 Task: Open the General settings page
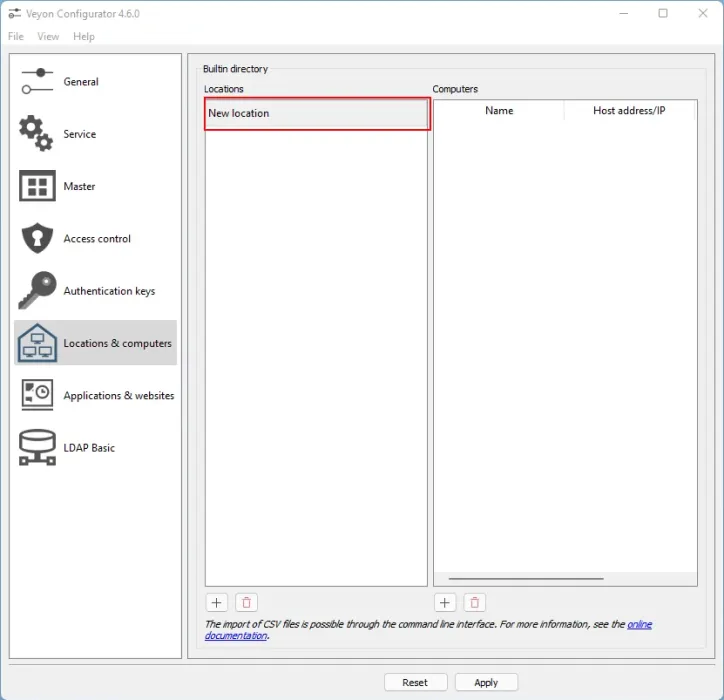(x=95, y=82)
